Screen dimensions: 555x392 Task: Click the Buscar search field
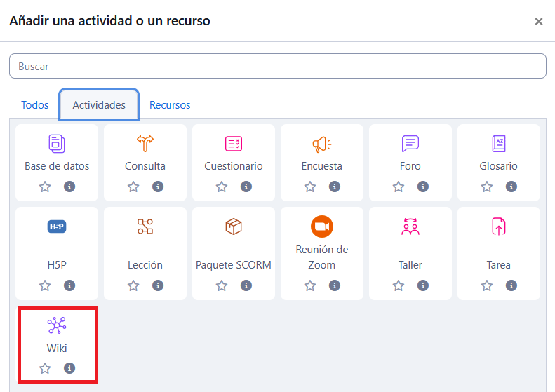coord(277,67)
